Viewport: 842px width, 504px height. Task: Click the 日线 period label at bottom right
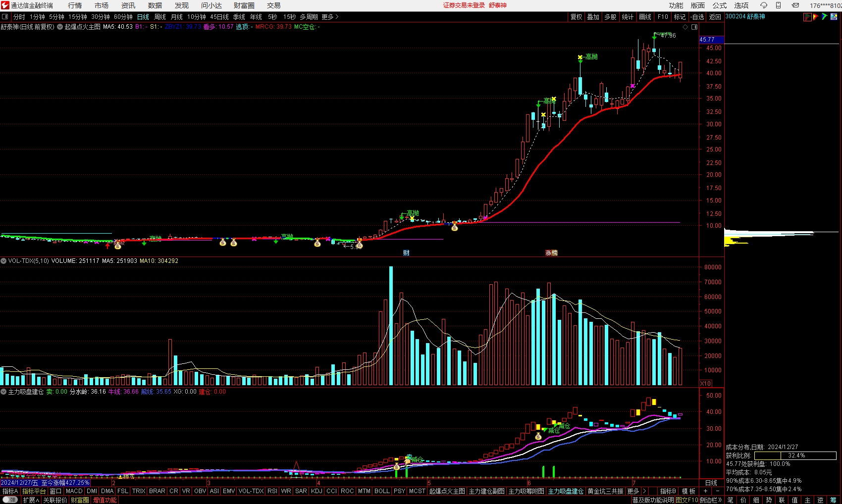711,483
